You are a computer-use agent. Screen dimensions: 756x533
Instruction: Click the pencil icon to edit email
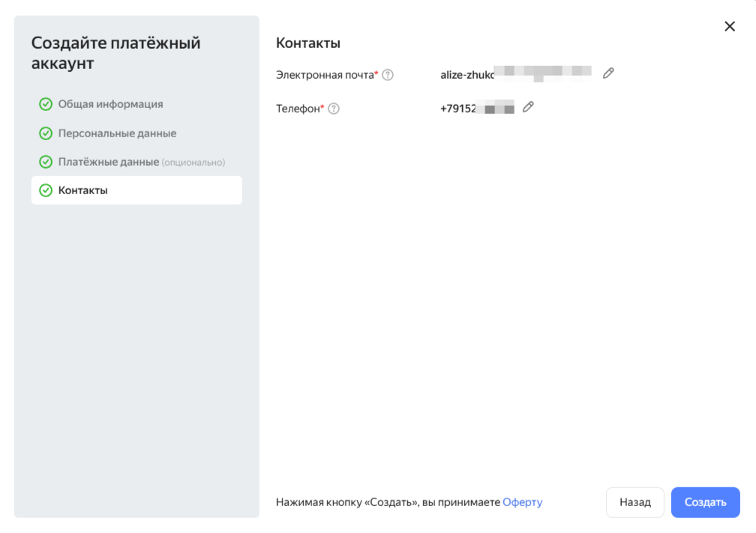(608, 73)
